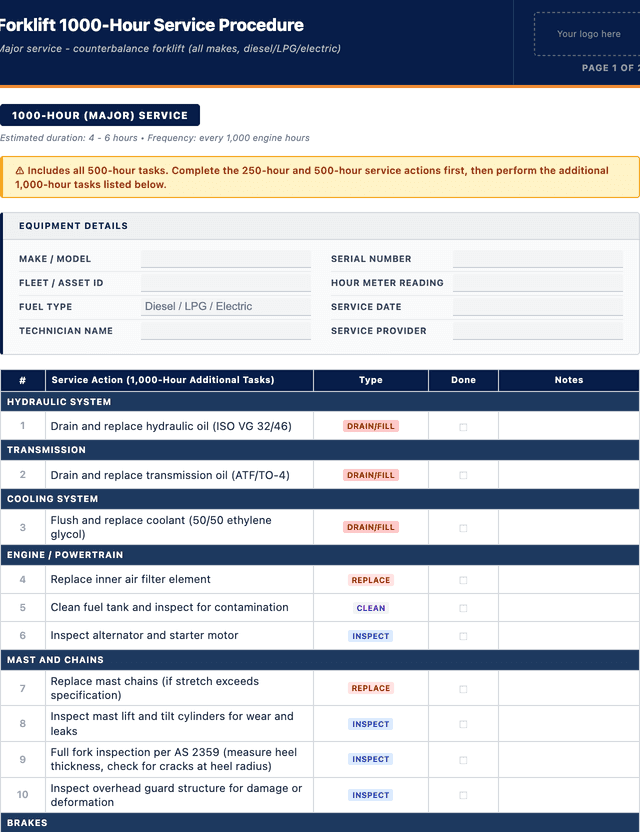Click the Fleet / Asset ID field
This screenshot has height=832, width=640.
pyautogui.click(x=226, y=283)
